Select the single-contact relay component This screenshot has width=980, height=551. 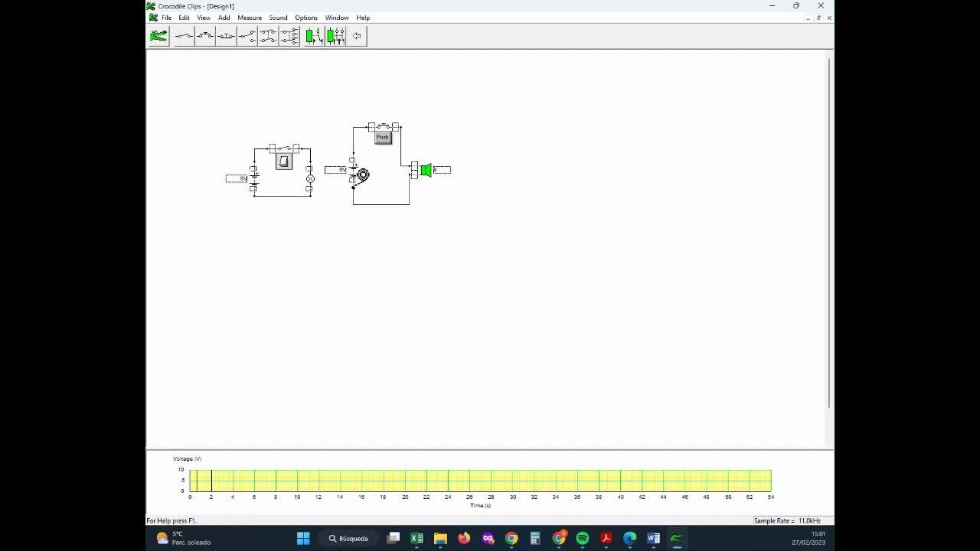tap(313, 36)
